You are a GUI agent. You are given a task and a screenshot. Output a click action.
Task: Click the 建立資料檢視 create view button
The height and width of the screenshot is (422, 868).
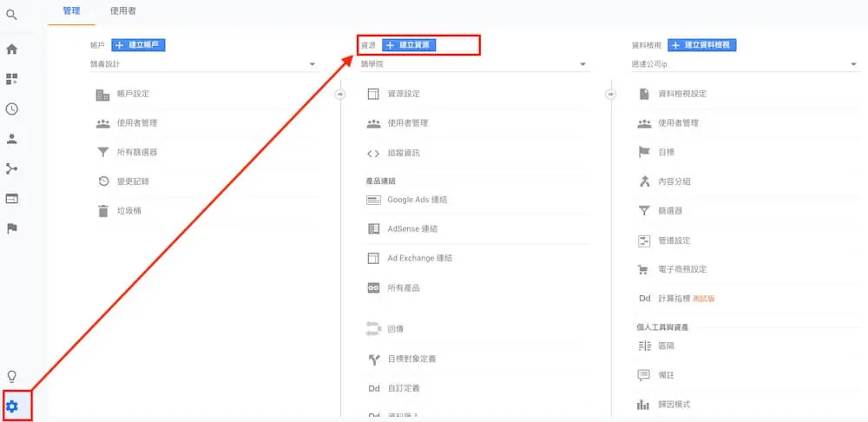click(x=702, y=45)
